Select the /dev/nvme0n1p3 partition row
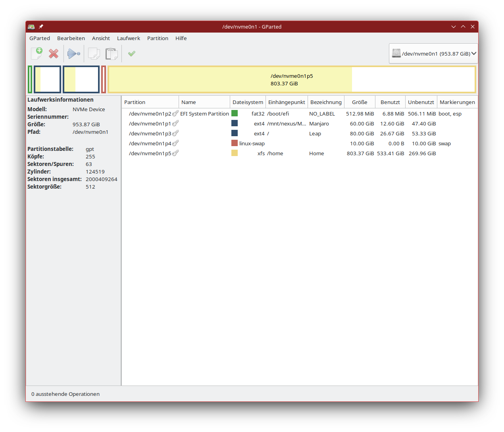Screen dimensions: 504x432 click(300, 133)
